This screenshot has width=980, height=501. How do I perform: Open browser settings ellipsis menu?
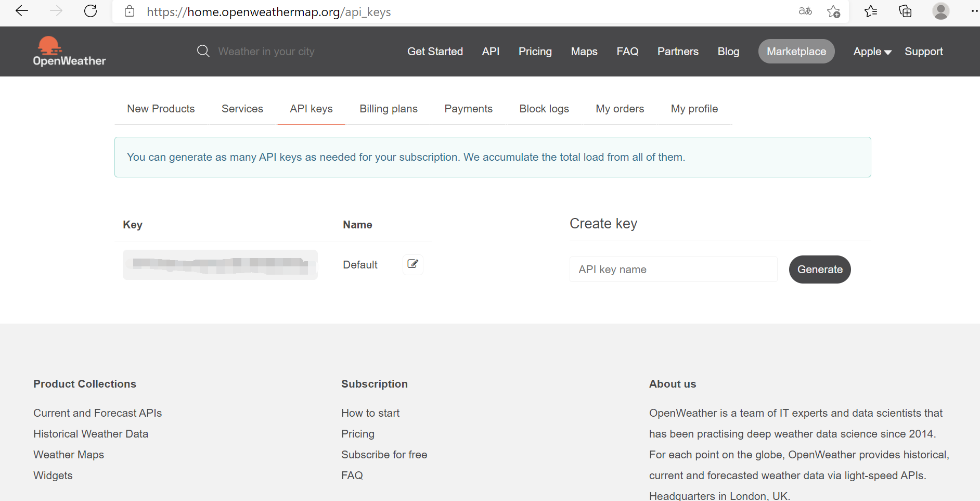(x=974, y=11)
